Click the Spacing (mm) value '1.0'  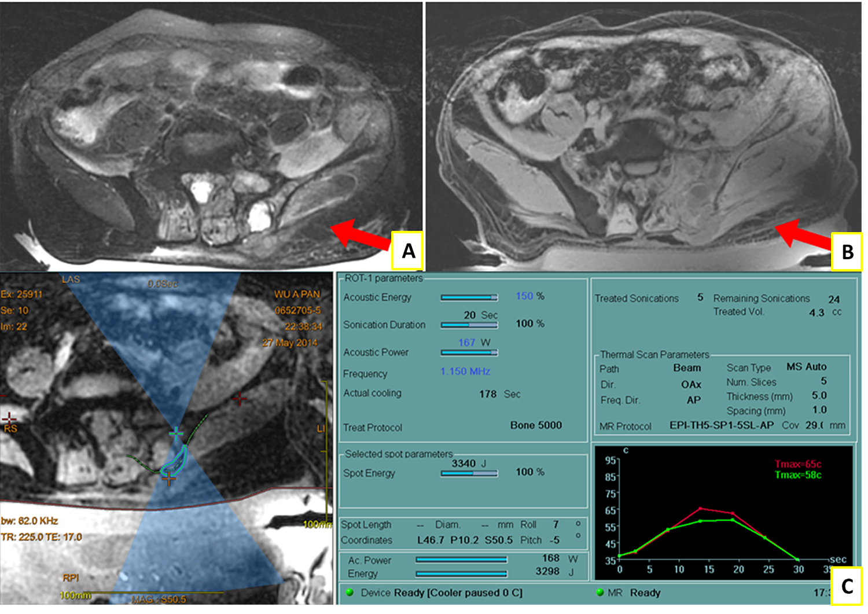click(x=819, y=410)
